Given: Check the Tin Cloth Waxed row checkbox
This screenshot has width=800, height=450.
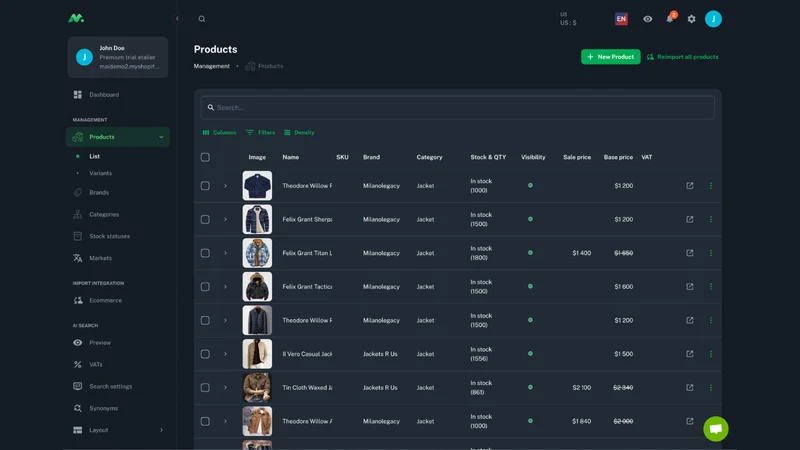Looking at the screenshot, I should coord(205,388).
